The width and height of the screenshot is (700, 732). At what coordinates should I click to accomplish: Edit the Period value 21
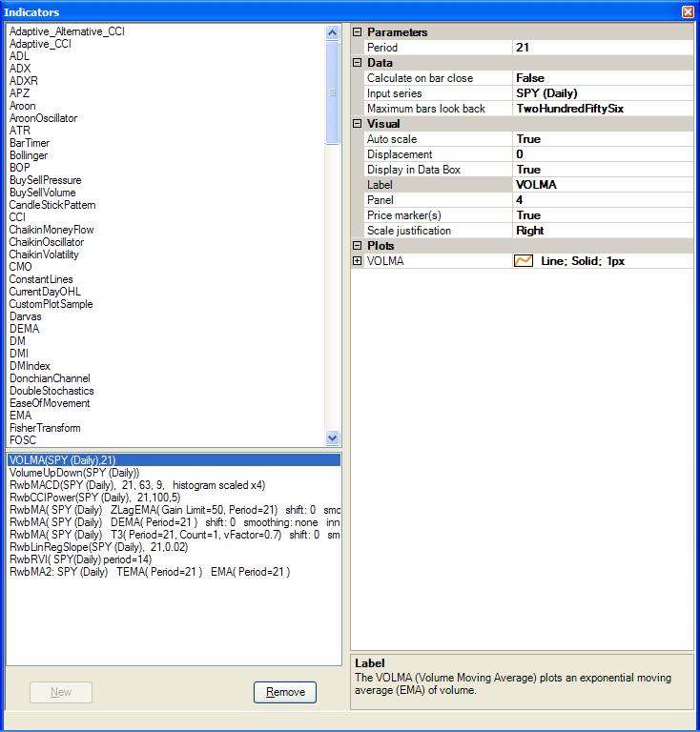[603, 48]
